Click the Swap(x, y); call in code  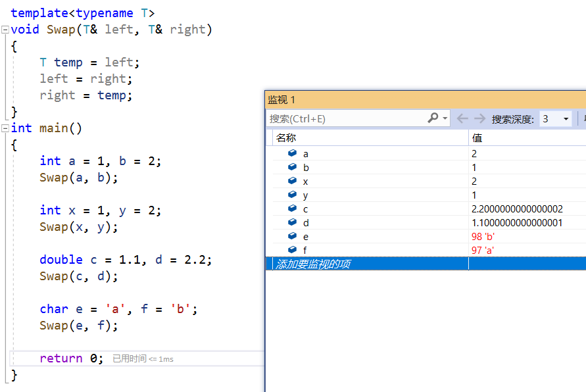78,227
